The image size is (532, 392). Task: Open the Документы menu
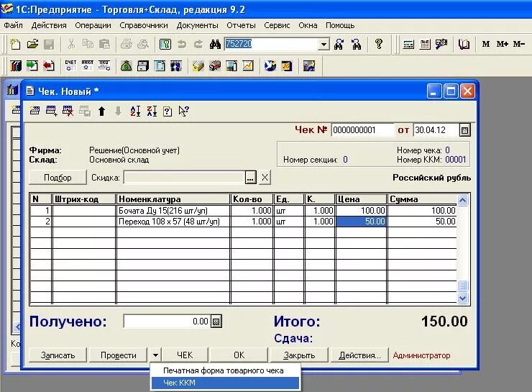click(197, 25)
